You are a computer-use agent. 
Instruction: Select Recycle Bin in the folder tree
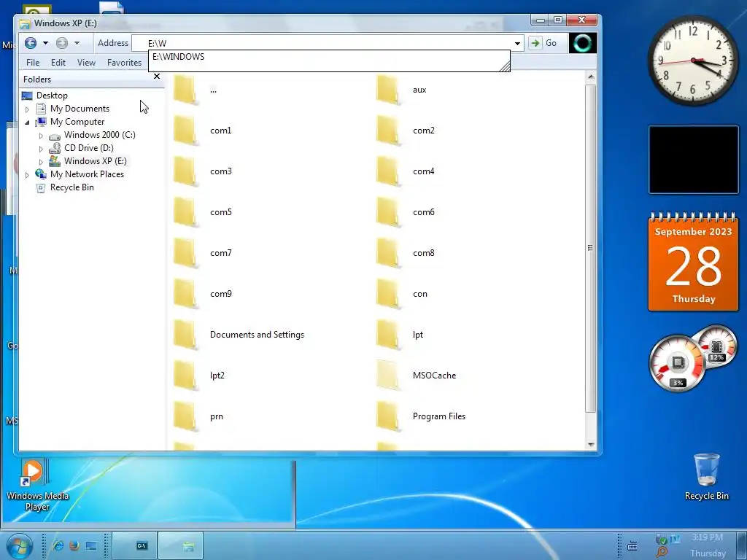click(x=72, y=187)
